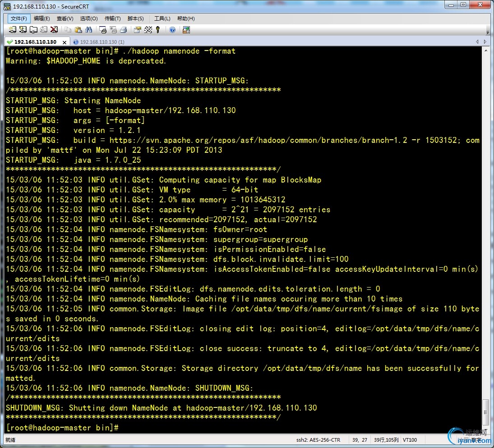This screenshot has height=448, width=494.
Task: Click the version = 1.2.1 line
Action: pos(107,130)
